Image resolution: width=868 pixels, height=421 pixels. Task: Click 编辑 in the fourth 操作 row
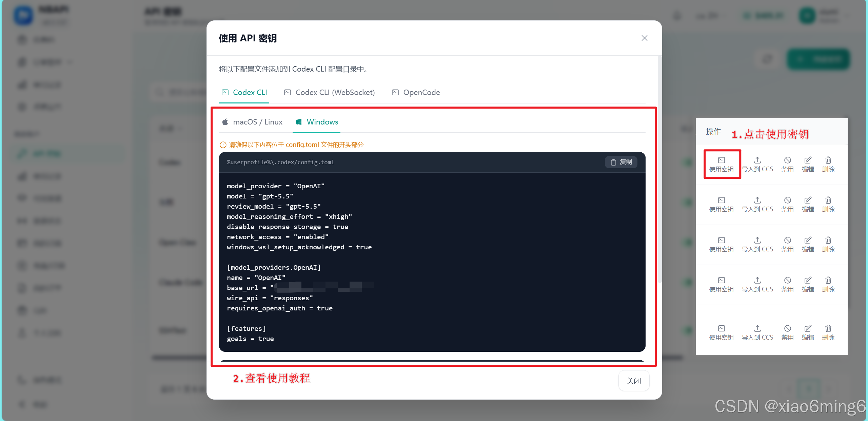click(x=808, y=285)
